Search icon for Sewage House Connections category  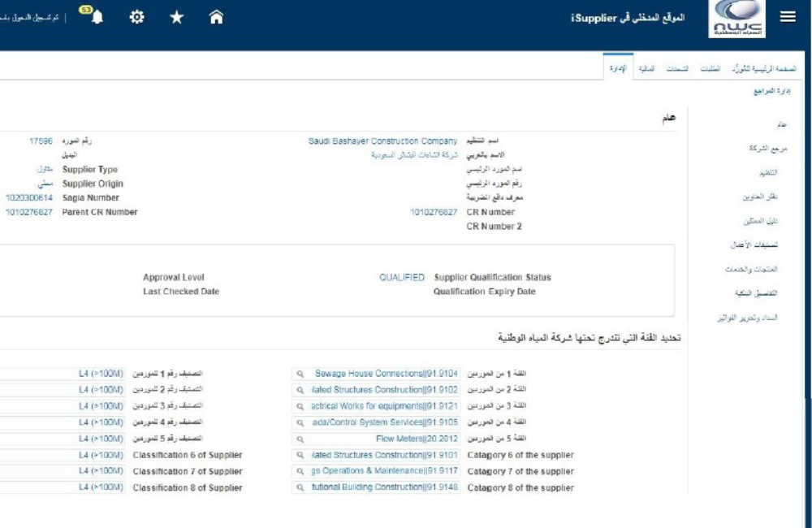click(300, 374)
